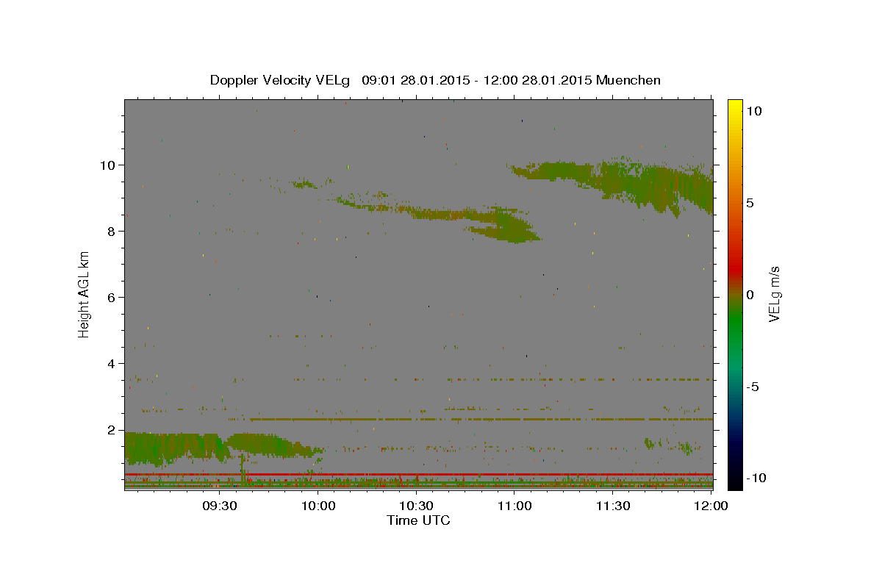Click the height tick label 4
882x588 pixels.
tap(112, 364)
